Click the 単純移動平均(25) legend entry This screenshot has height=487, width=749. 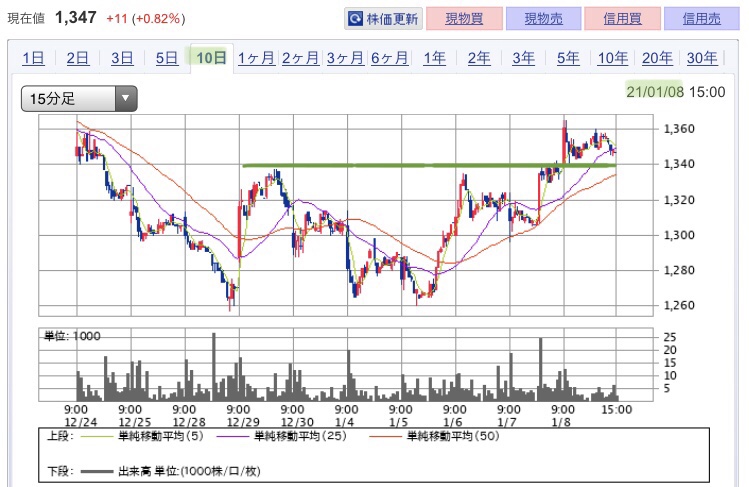[x=282, y=436]
